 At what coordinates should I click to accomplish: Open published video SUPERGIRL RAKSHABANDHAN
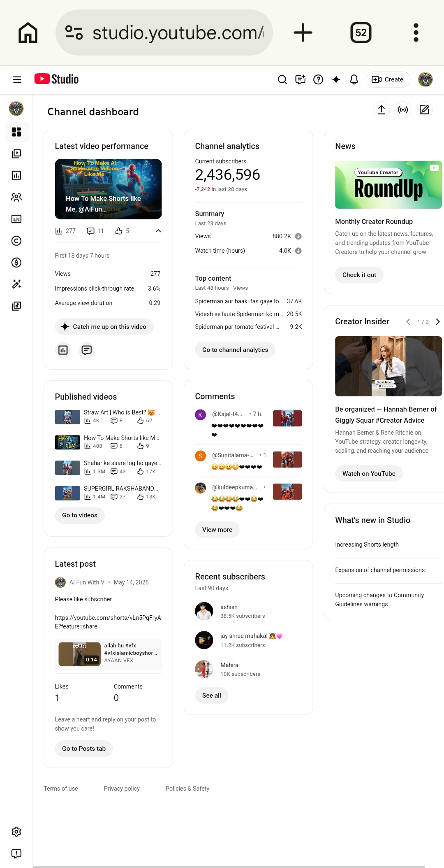[108, 493]
